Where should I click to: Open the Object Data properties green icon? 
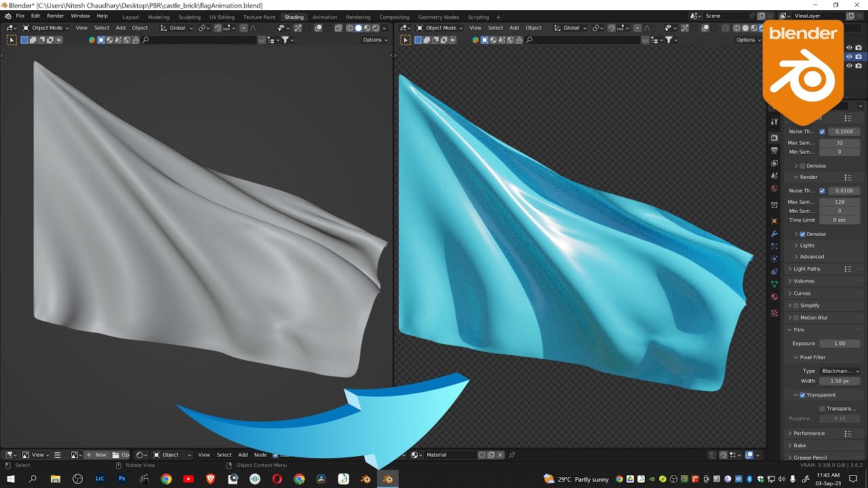(774, 284)
